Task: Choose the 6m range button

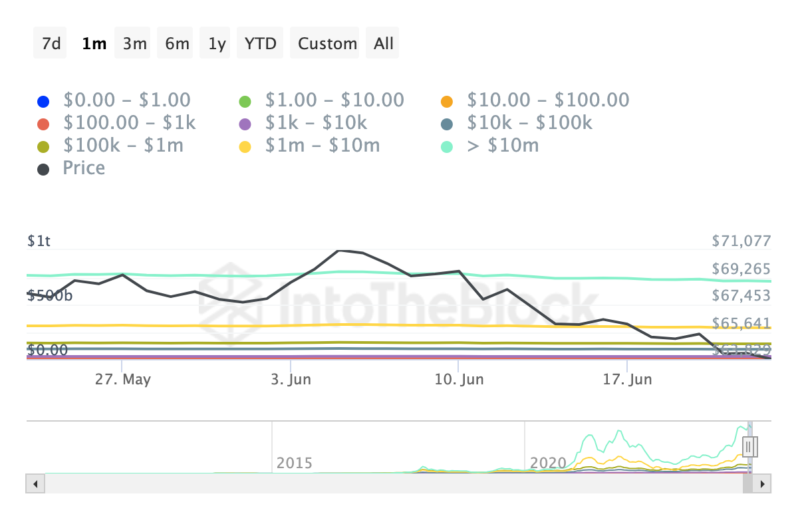Action: point(177,44)
